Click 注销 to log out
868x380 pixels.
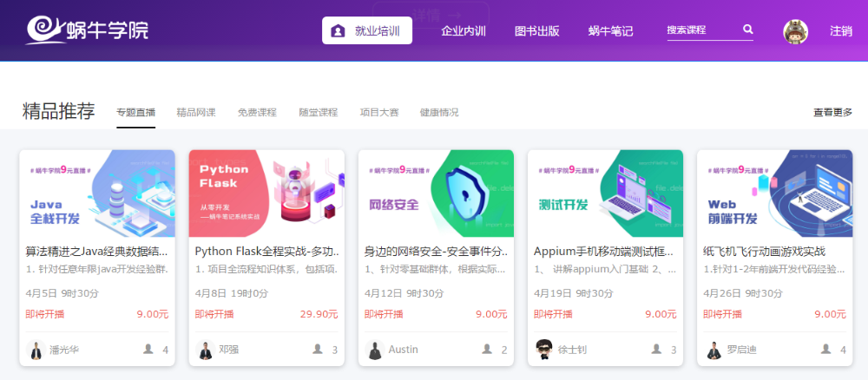tap(840, 30)
